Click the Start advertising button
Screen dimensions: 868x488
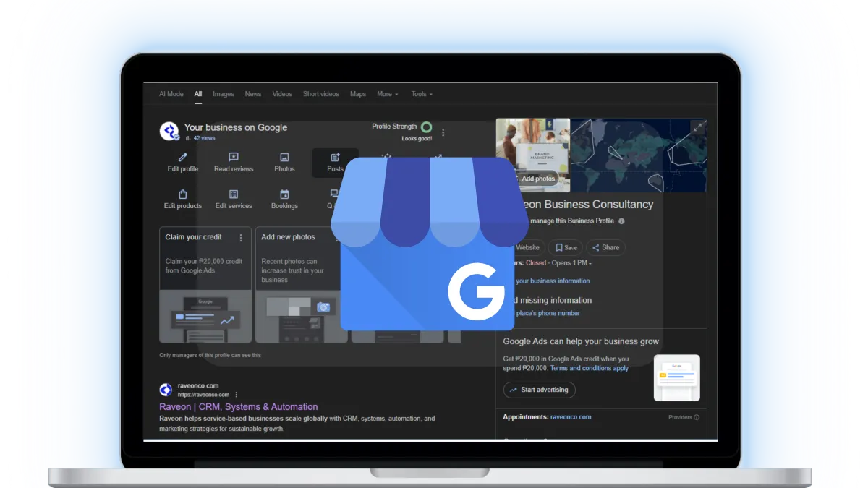coord(540,390)
